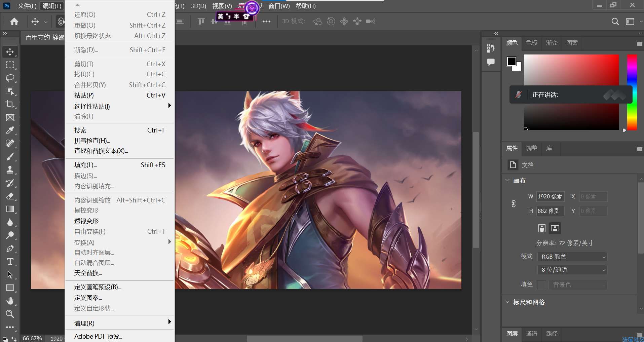Select the Zoom tool

pyautogui.click(x=10, y=314)
